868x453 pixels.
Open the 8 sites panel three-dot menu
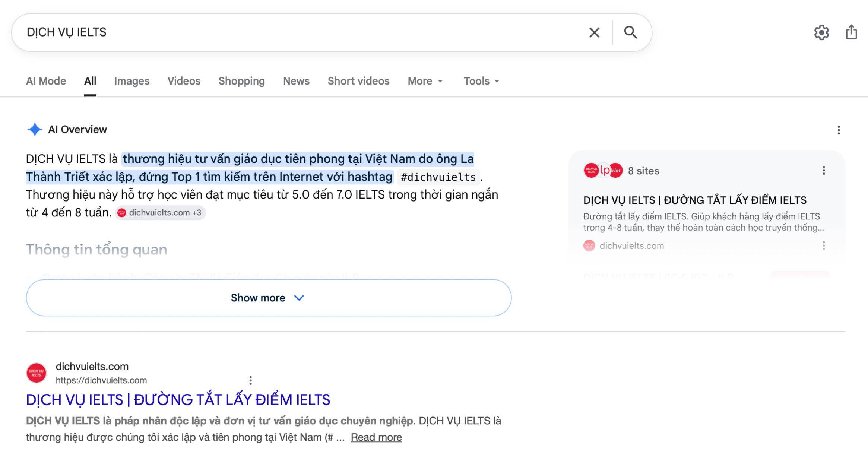click(824, 171)
